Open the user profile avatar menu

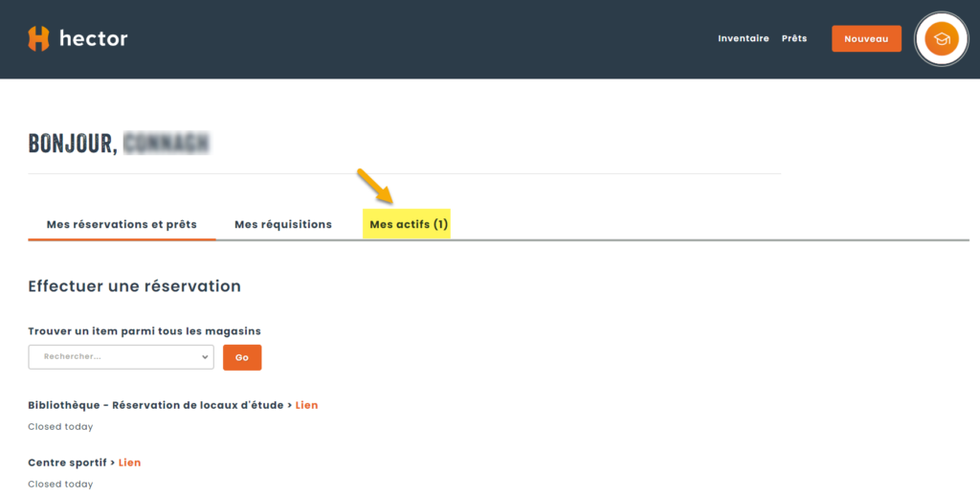pos(942,39)
